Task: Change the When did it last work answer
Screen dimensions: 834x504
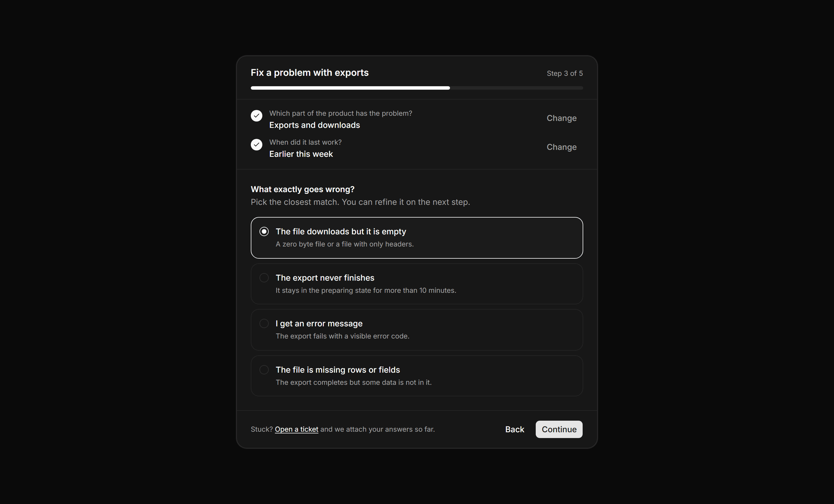Action: [x=562, y=147]
